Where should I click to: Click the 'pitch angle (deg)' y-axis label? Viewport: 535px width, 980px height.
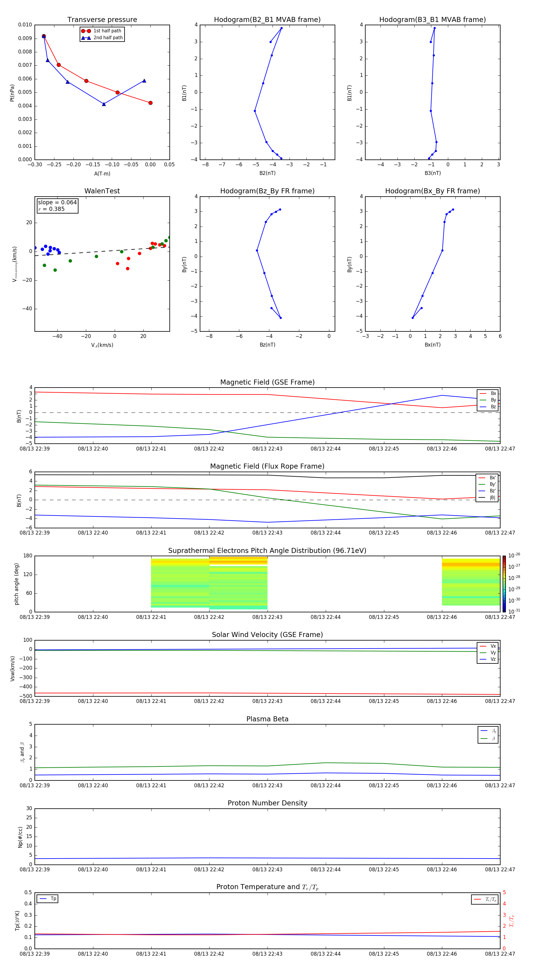(x=16, y=584)
